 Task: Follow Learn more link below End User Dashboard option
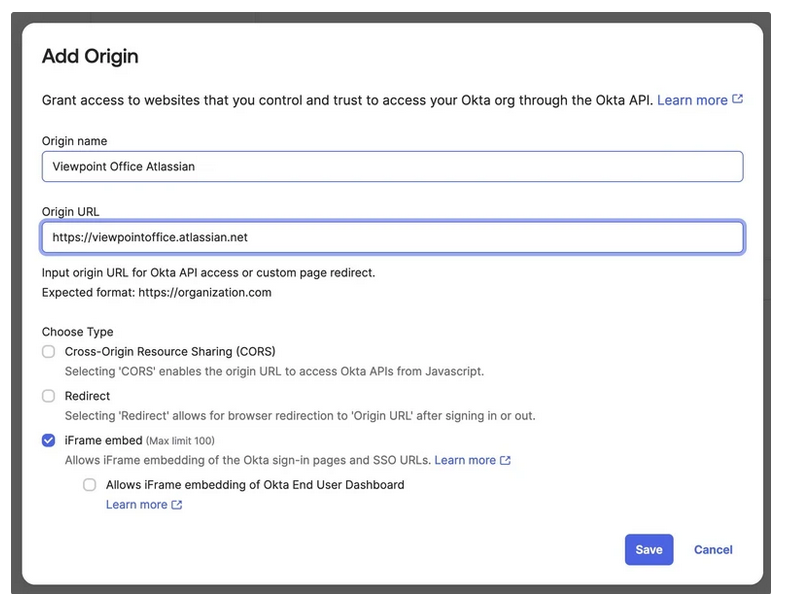coord(137,505)
